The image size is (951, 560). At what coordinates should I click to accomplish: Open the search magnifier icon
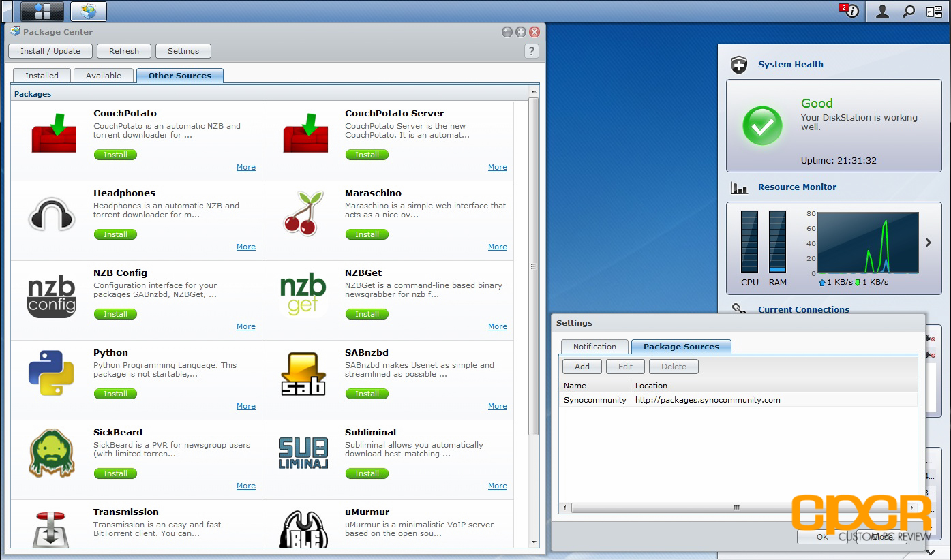(x=909, y=11)
